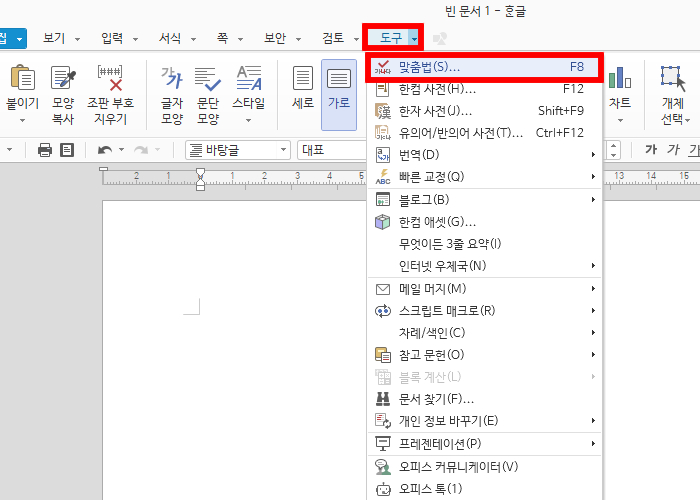
Task: Expand 메일 머지(M) submenu
Action: [484, 289]
